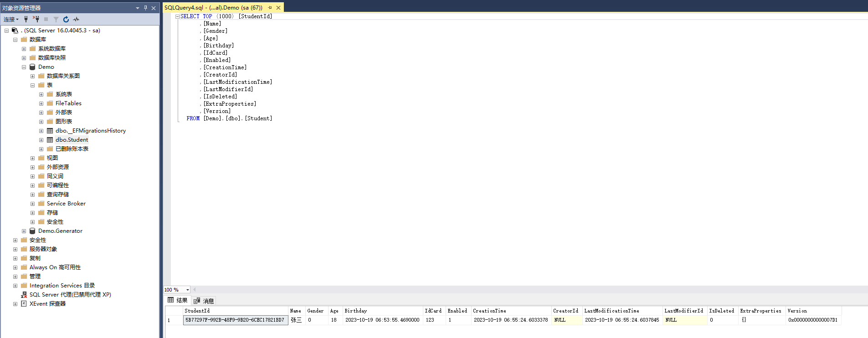Click the folder icon beside 同义词

[x=41, y=176]
